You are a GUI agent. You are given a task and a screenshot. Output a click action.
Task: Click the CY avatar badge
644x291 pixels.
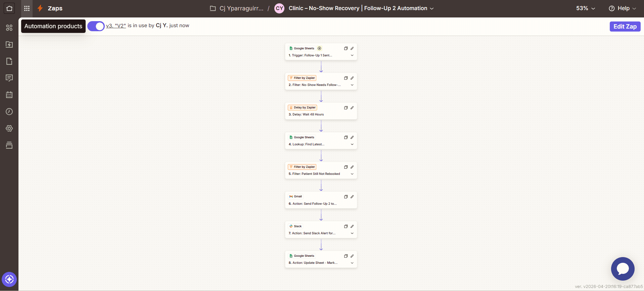point(279,8)
